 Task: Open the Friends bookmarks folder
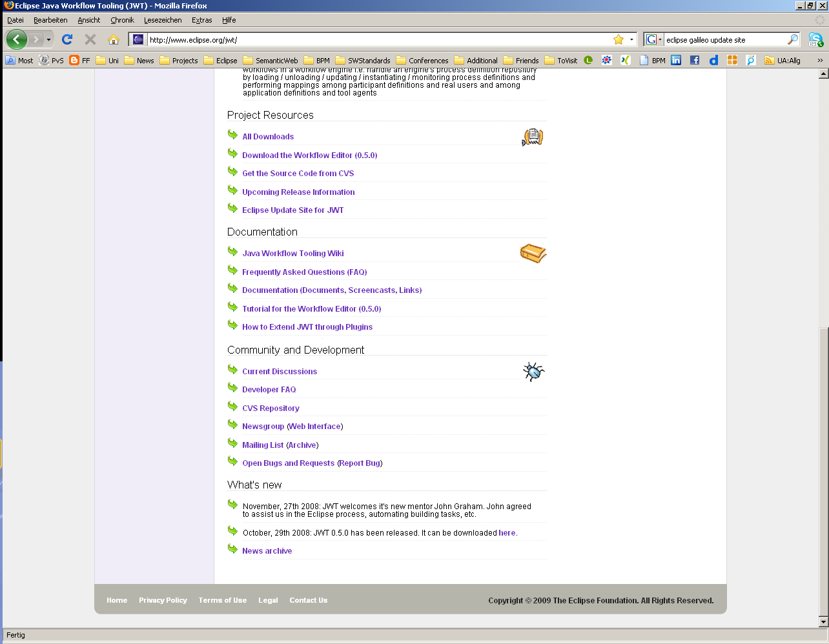(x=521, y=61)
